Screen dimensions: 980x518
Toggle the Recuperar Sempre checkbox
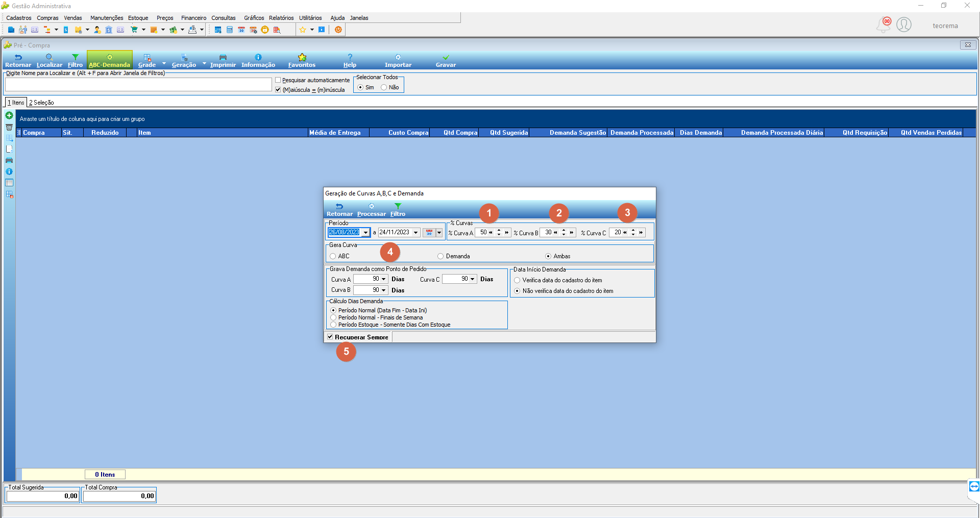pos(330,337)
